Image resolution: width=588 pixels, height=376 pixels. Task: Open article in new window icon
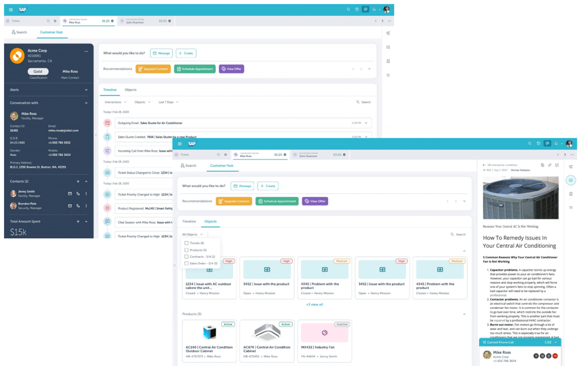(x=557, y=165)
